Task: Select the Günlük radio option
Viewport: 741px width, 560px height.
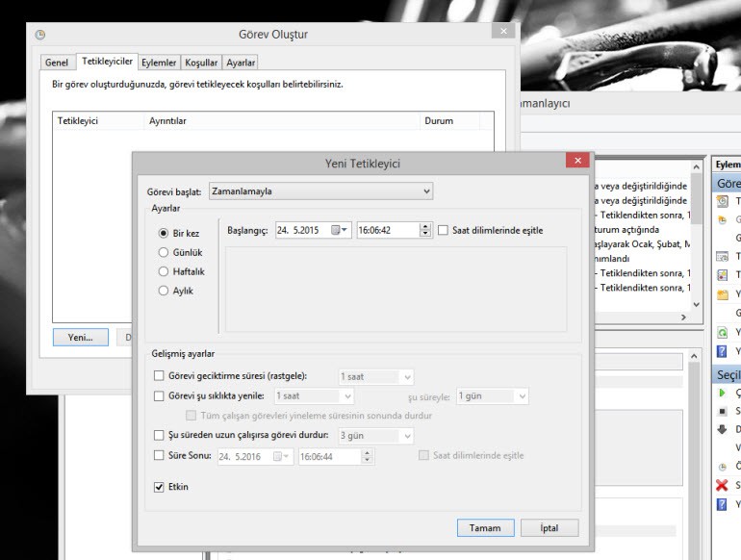Action: coord(164,252)
